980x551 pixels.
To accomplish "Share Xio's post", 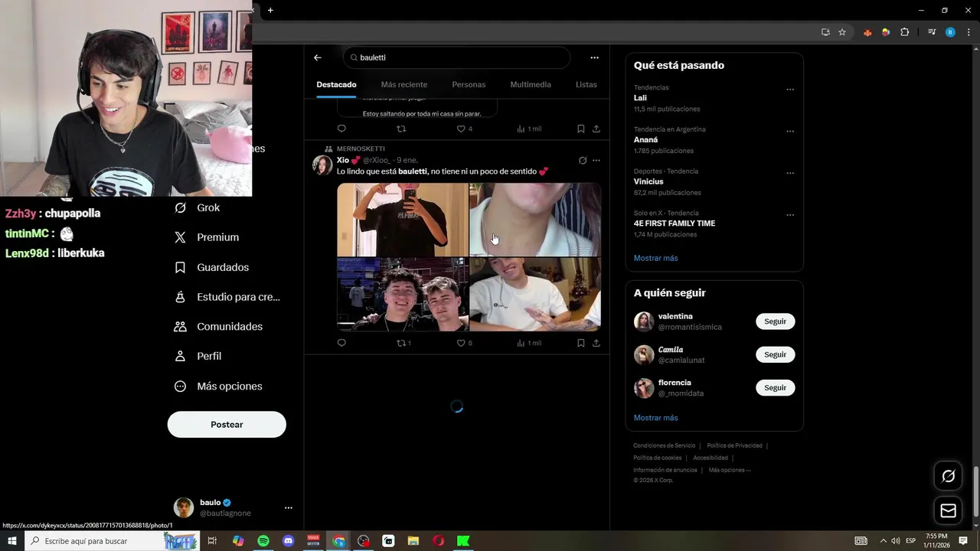I will click(596, 343).
